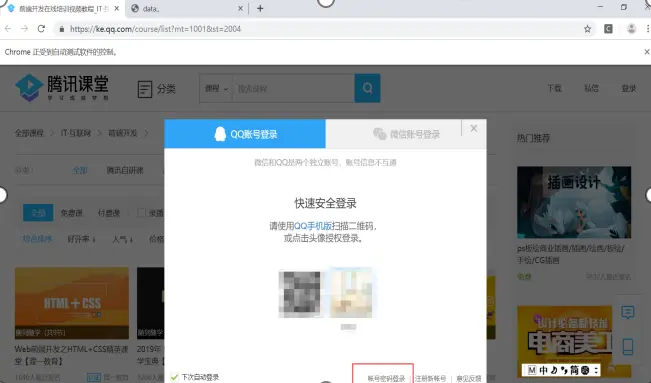This screenshot has width=651, height=383.
Task: Click the 搜索课程 search field
Action: pos(294,88)
